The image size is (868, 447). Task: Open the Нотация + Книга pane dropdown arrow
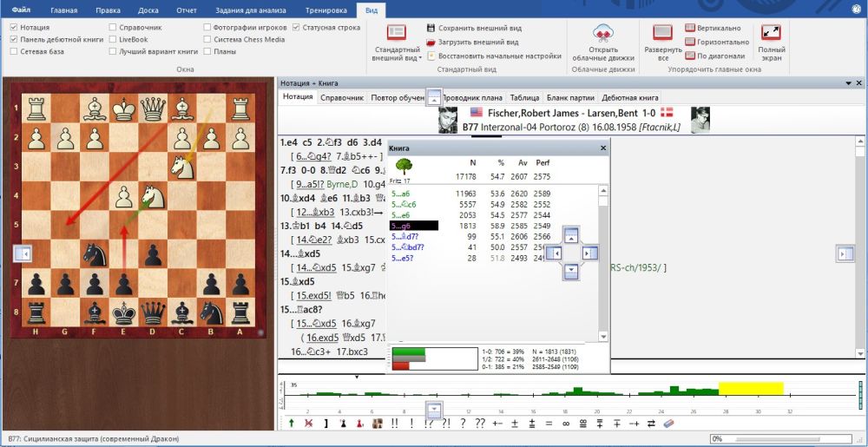pyautogui.click(x=848, y=82)
